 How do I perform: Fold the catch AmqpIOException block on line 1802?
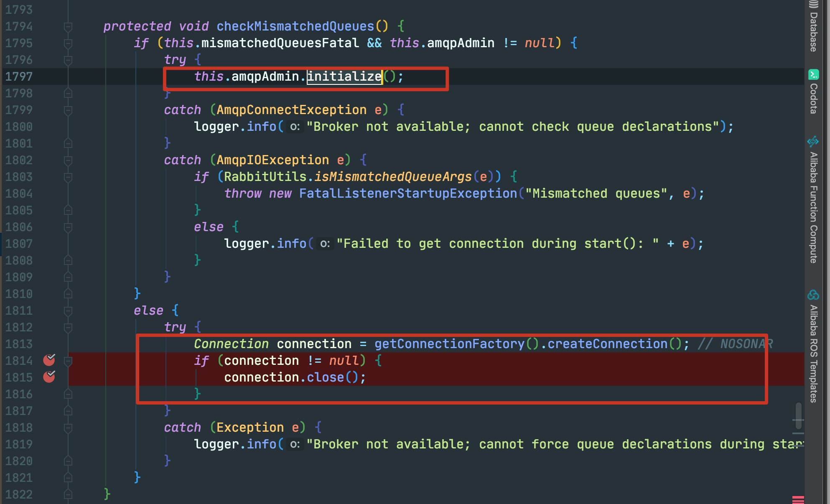tap(68, 160)
